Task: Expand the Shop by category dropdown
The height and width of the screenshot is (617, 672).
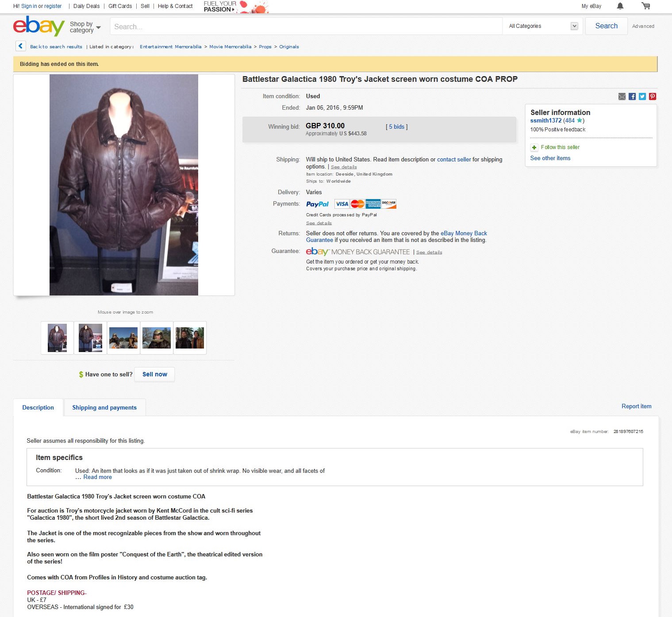Action: [x=85, y=27]
